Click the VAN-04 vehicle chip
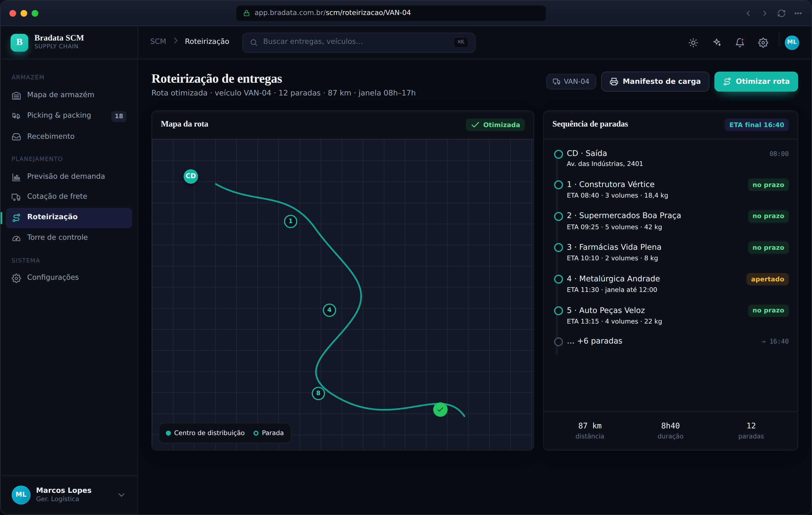The image size is (812, 515). (571, 82)
